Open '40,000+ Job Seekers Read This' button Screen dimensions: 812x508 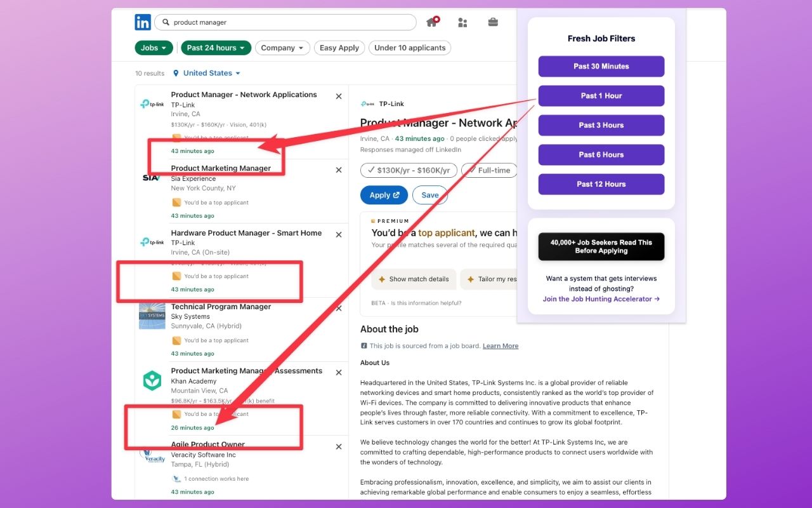pos(601,246)
